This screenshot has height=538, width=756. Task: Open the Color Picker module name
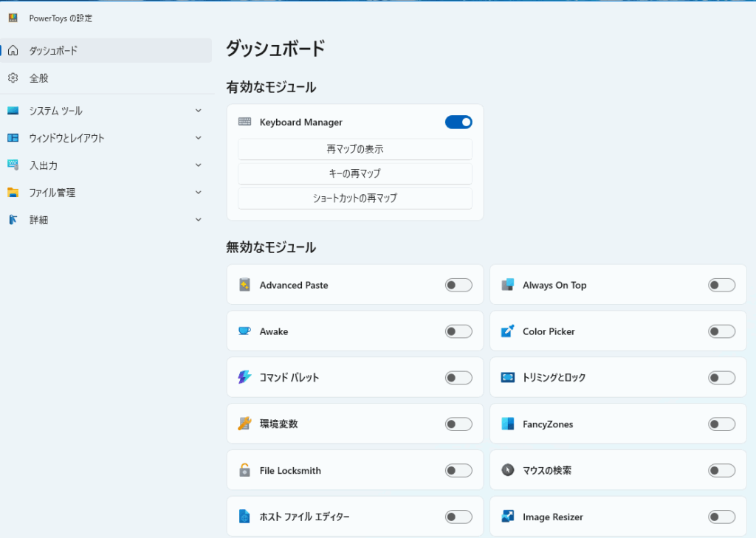549,331
